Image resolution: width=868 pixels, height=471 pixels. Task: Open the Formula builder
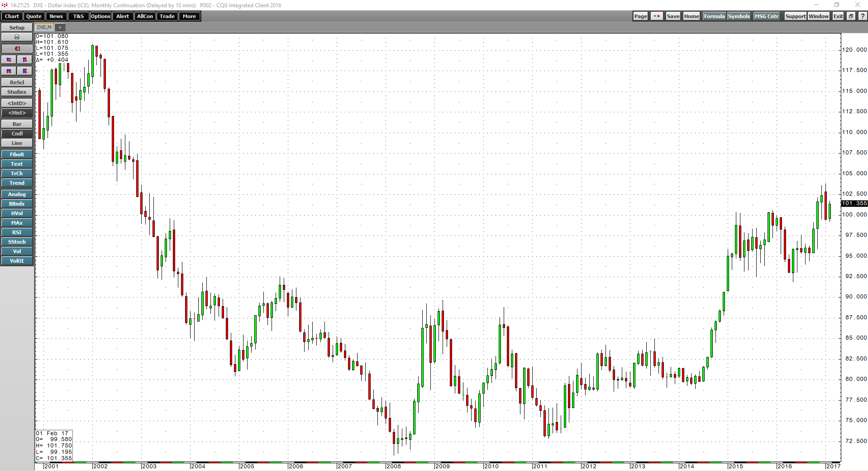pyautogui.click(x=714, y=16)
